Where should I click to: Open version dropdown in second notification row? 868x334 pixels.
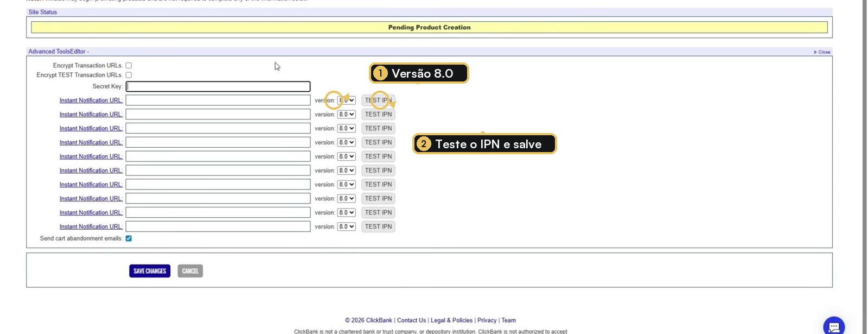(346, 115)
